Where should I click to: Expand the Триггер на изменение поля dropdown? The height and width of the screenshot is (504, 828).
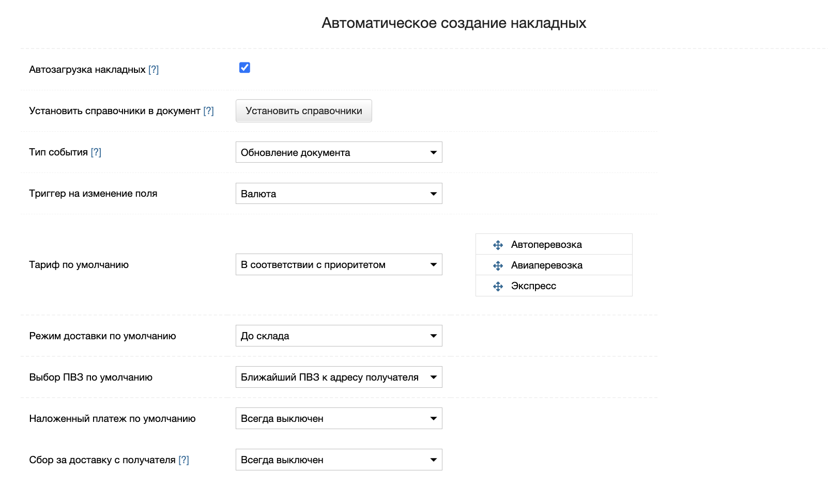click(339, 194)
